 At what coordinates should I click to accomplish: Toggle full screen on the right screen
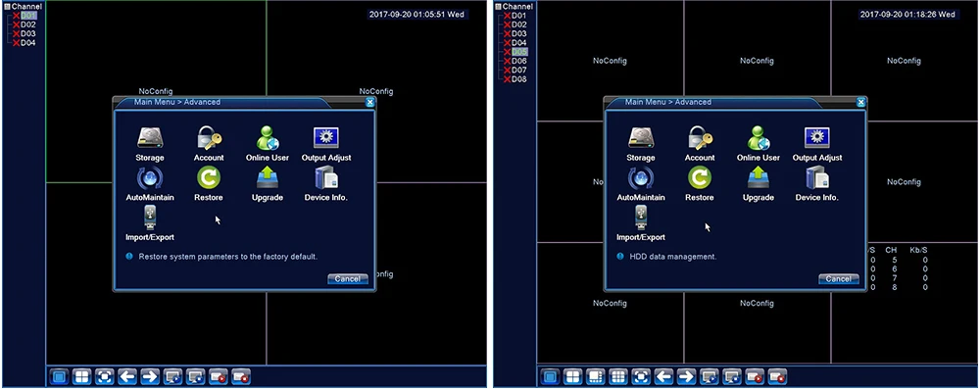pos(641,376)
